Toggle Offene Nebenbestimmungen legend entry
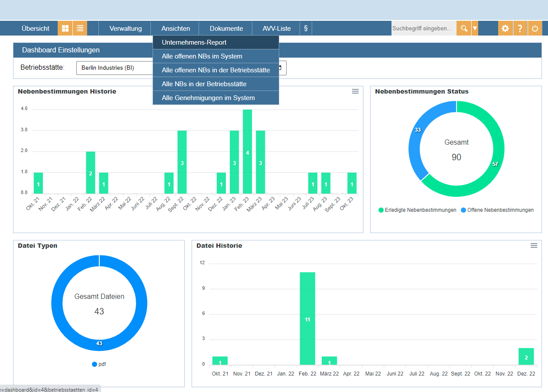548x392 pixels. pyautogui.click(x=497, y=210)
